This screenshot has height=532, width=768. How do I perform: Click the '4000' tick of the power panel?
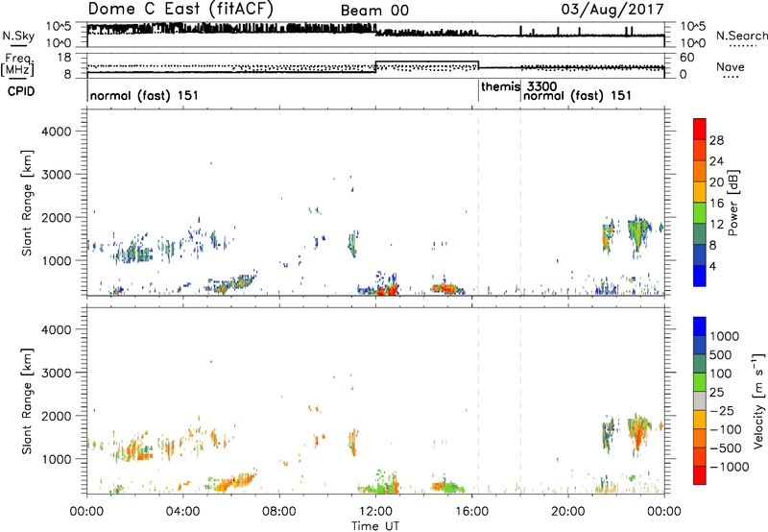57,132
